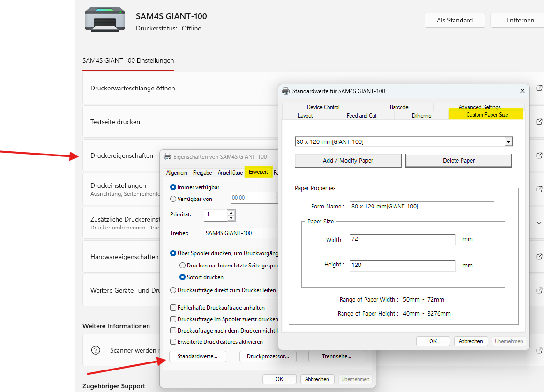Switch to the Feed and Cut tab
This screenshot has height=392, width=544.
click(x=361, y=116)
